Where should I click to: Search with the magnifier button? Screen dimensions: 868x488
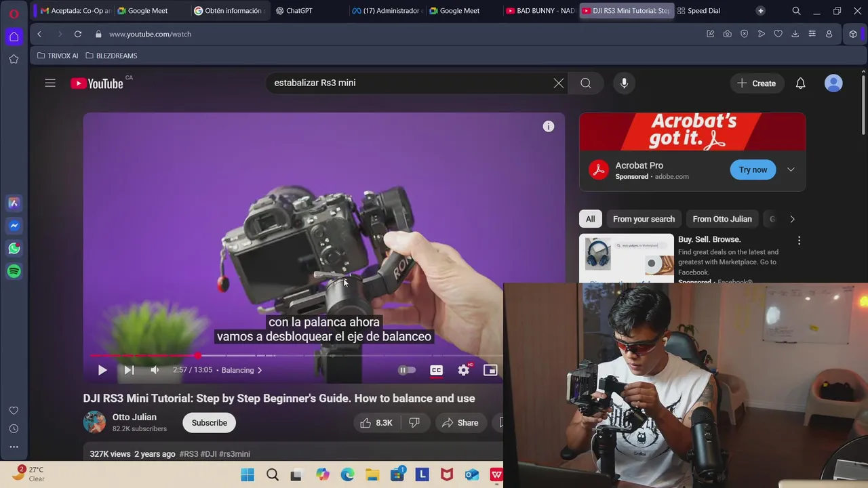(586, 83)
